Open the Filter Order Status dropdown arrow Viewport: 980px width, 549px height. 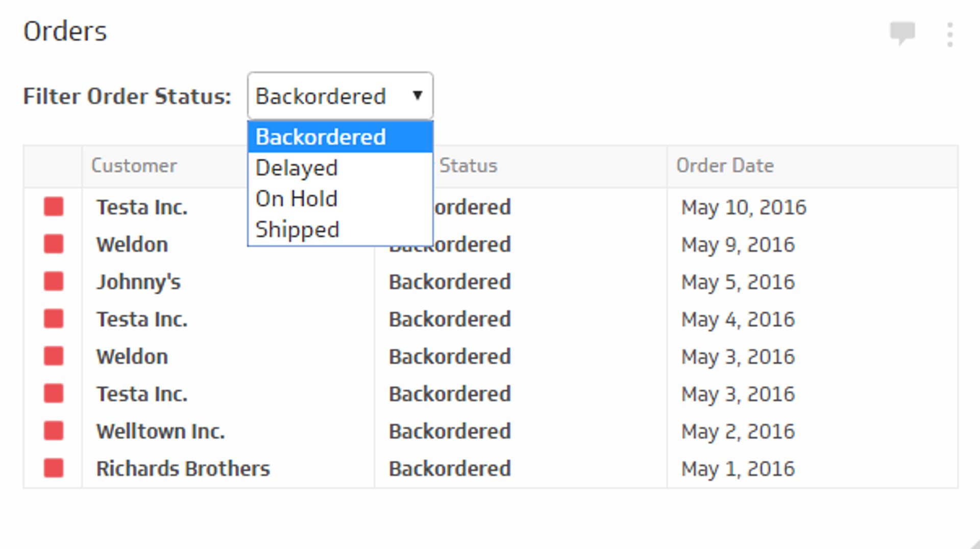418,95
